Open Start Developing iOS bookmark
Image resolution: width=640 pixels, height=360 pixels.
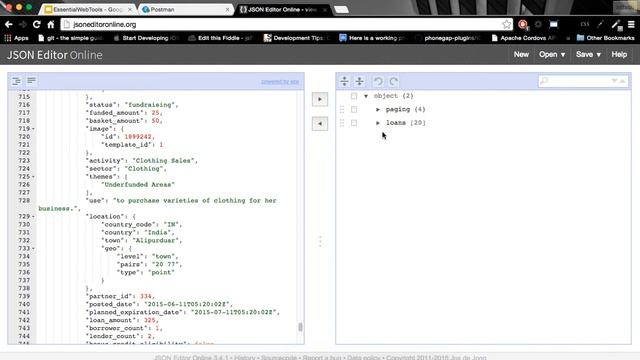point(146,38)
